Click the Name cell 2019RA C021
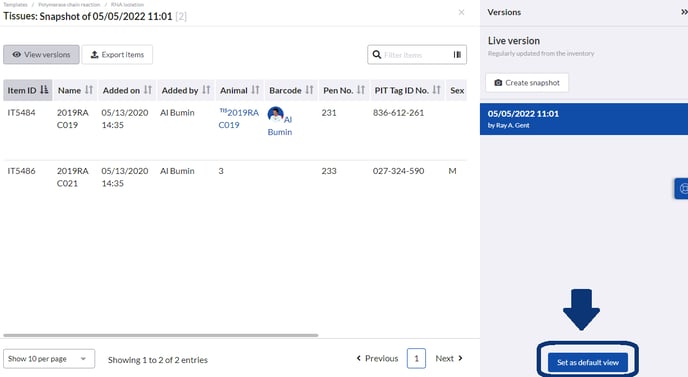The image size is (688, 377). (73, 177)
